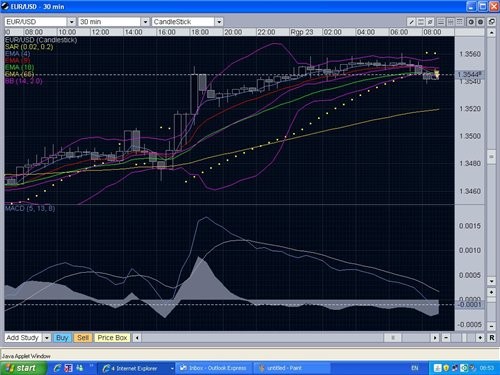Reset chart with the R button

492,338
